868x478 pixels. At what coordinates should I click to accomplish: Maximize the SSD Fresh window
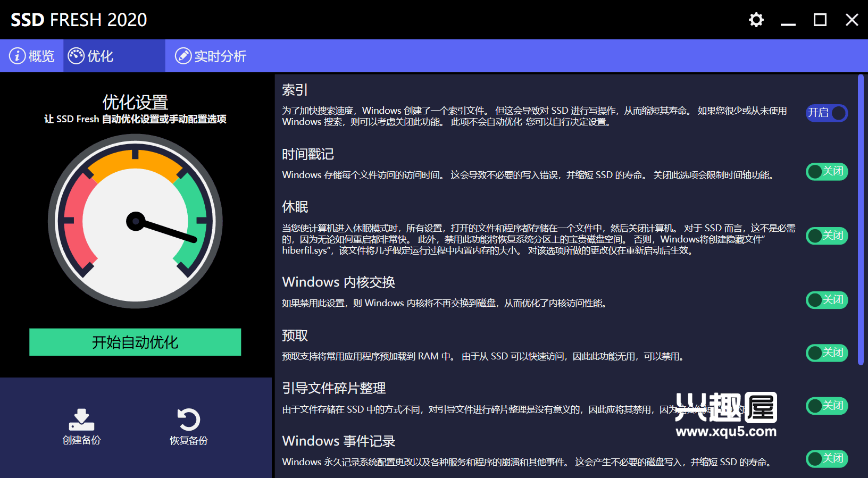[820, 20]
